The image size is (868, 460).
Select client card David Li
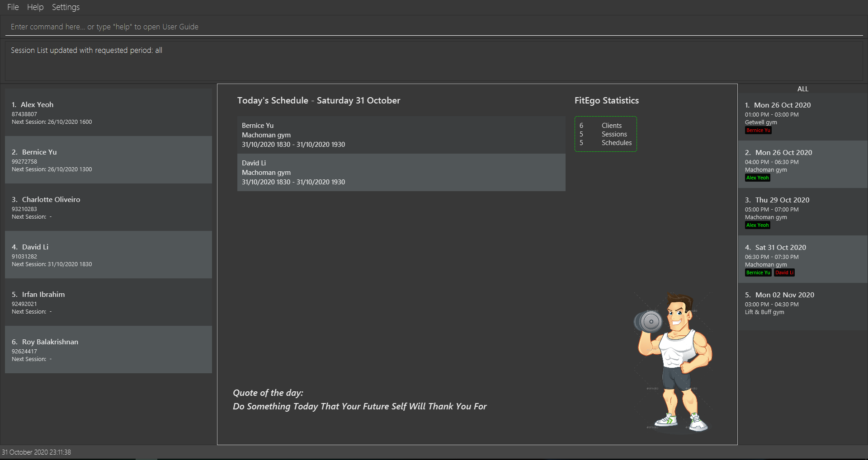tap(108, 254)
